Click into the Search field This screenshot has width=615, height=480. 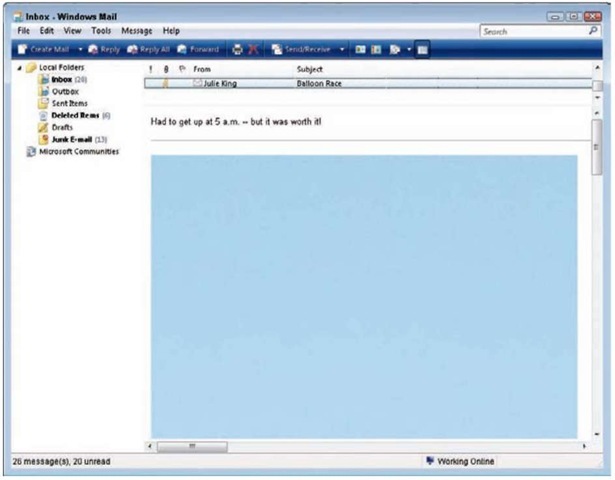[x=534, y=31]
